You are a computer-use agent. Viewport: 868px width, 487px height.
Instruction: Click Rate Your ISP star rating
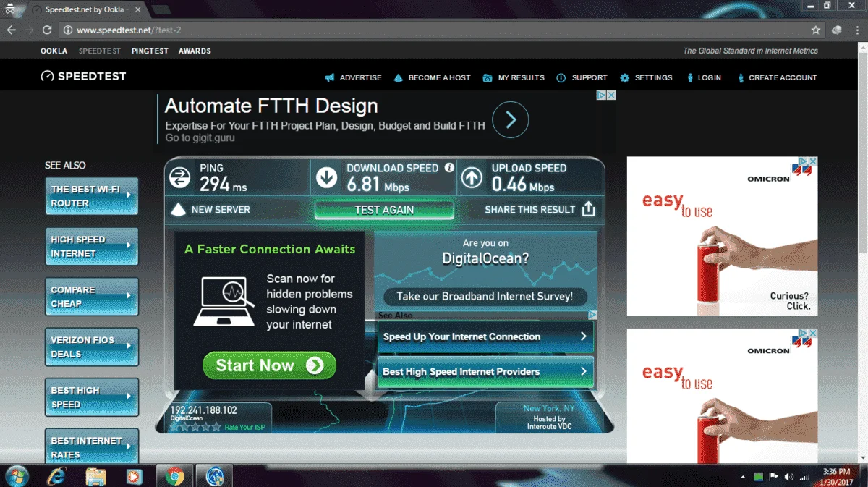click(x=195, y=427)
